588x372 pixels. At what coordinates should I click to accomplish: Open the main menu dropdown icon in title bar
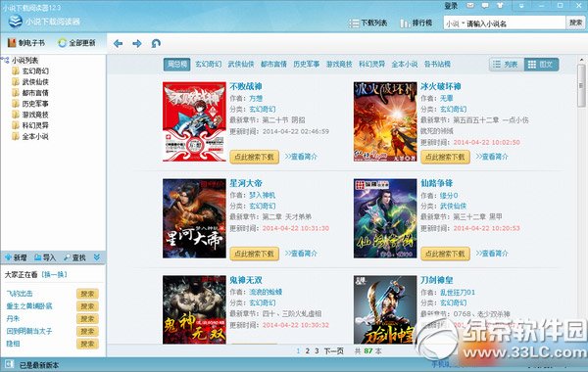(x=521, y=6)
